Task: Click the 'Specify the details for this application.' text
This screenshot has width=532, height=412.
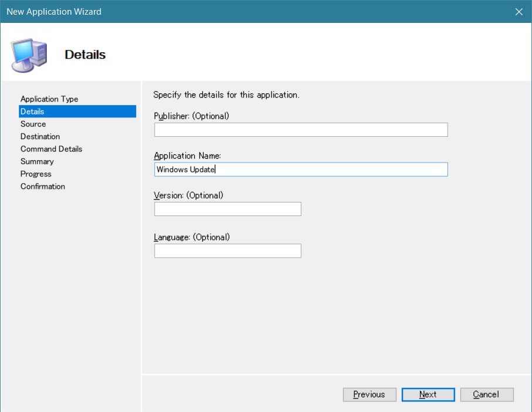Action: point(226,94)
